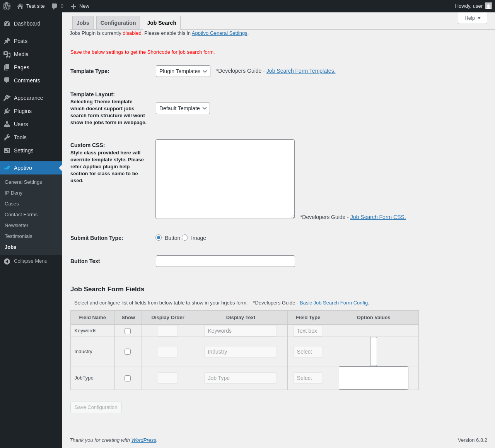Screen dimensions: 495x448
Task: Open Job Search Form Templates link
Action: (301, 71)
